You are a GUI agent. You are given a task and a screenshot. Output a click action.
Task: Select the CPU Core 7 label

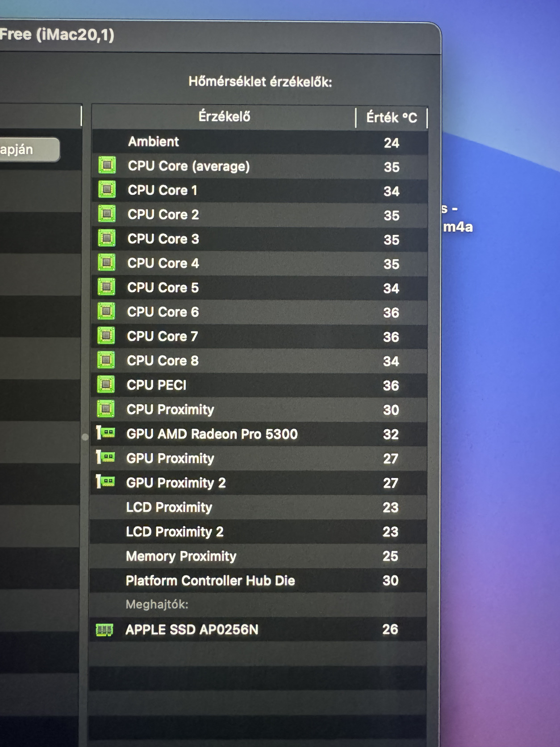[x=162, y=336]
